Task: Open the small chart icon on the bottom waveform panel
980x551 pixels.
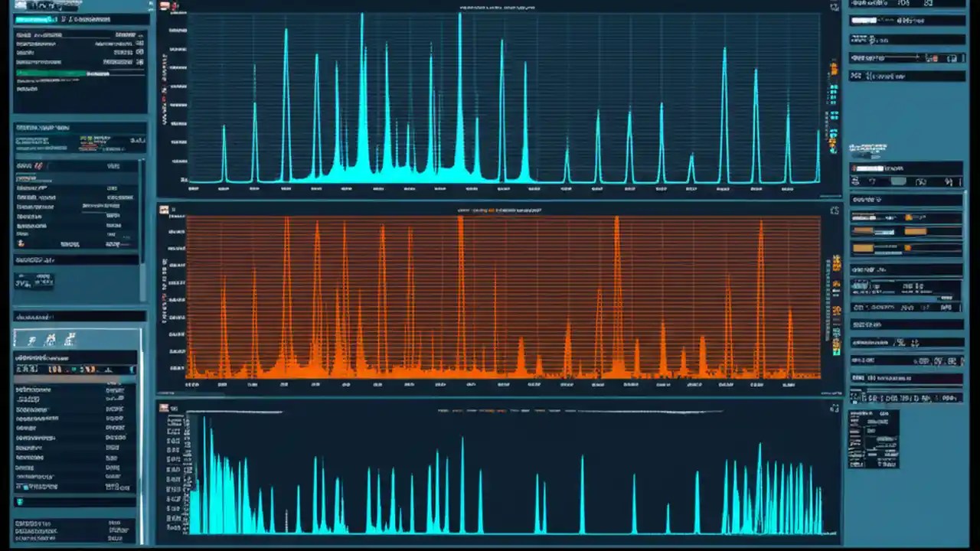Action: pos(164,407)
